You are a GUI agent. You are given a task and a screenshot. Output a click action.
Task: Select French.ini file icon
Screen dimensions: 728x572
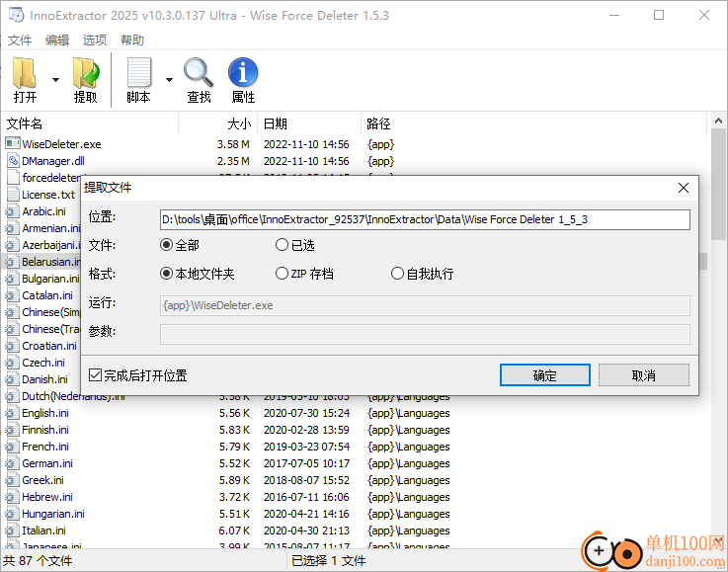tap(13, 447)
